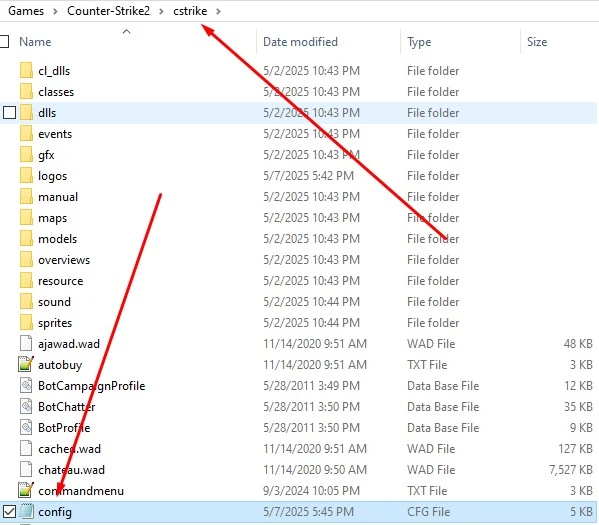This screenshot has width=599, height=525.
Task: Expand the chevron after Counter-Strike2 breadcrumb
Action: click(161, 11)
